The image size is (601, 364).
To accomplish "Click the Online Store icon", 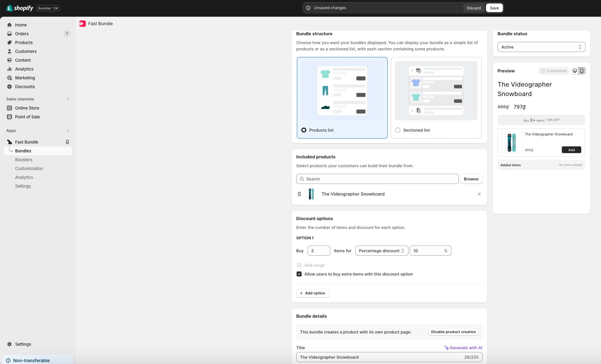I will click(9, 108).
